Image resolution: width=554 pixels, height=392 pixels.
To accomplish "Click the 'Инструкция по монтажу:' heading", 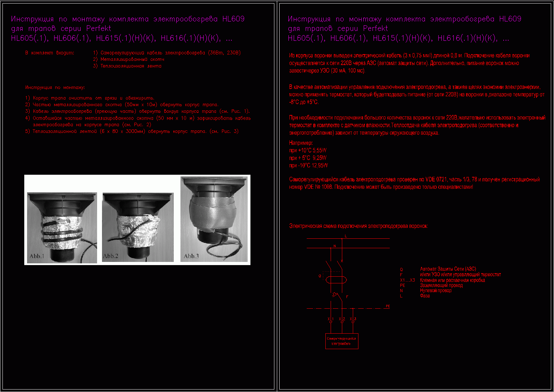I will click(55, 88).
